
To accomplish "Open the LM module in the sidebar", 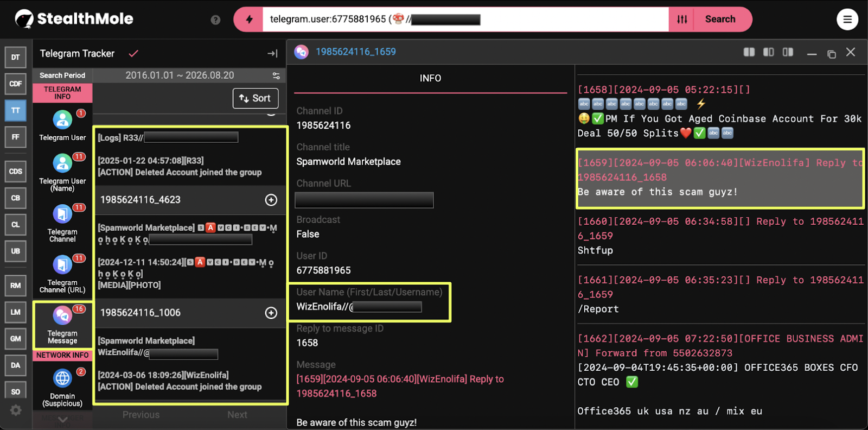I will [x=16, y=312].
